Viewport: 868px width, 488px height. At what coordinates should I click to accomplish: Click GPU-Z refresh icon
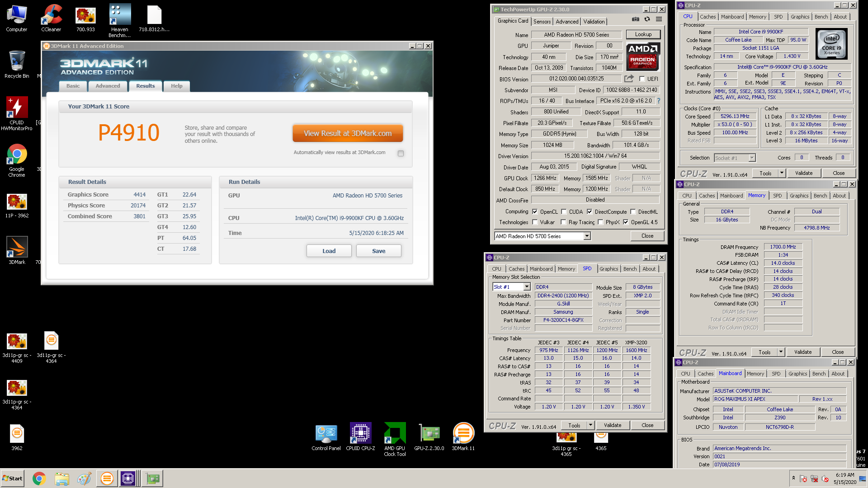(x=647, y=19)
